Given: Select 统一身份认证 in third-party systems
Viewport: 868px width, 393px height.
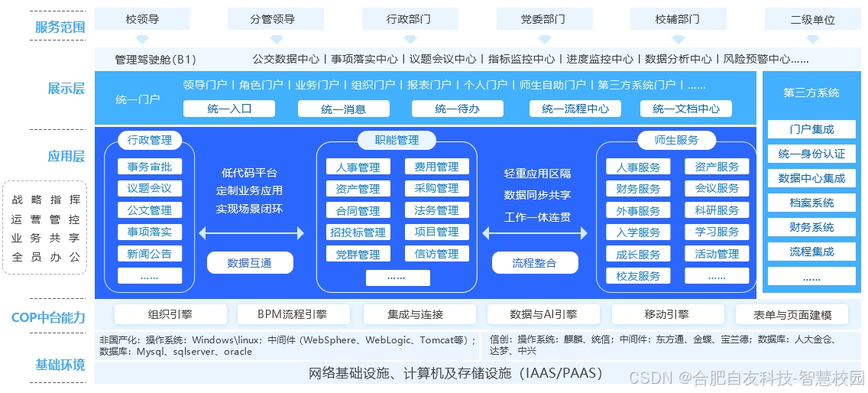Looking at the screenshot, I should pyautogui.click(x=811, y=154).
